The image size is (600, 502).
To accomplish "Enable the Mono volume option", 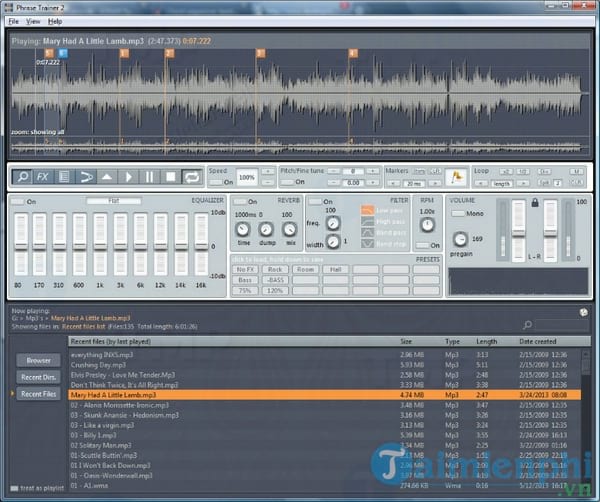I will click(x=458, y=213).
